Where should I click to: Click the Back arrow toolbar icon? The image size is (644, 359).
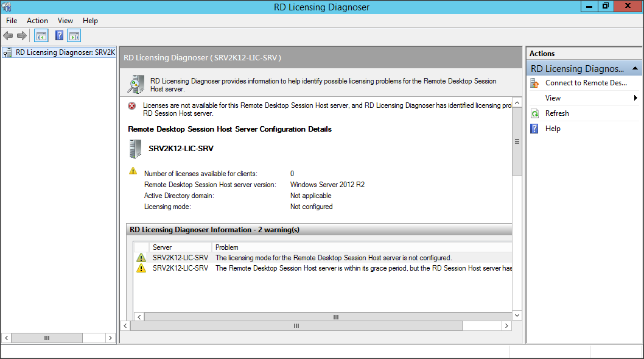[x=8, y=36]
